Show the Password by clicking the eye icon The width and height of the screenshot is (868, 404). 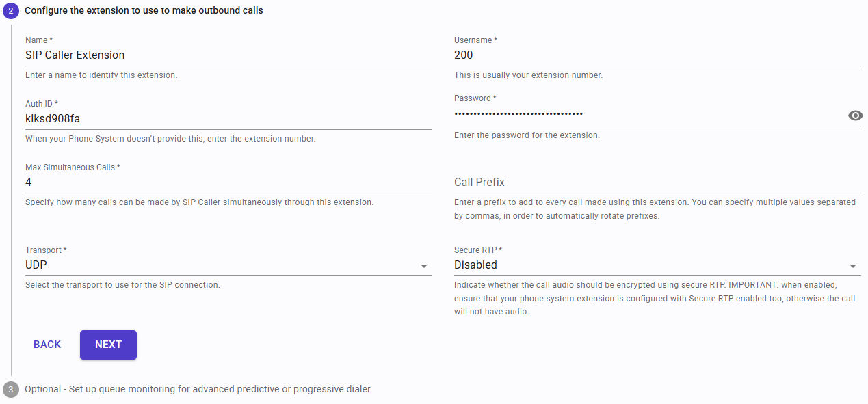click(x=855, y=116)
